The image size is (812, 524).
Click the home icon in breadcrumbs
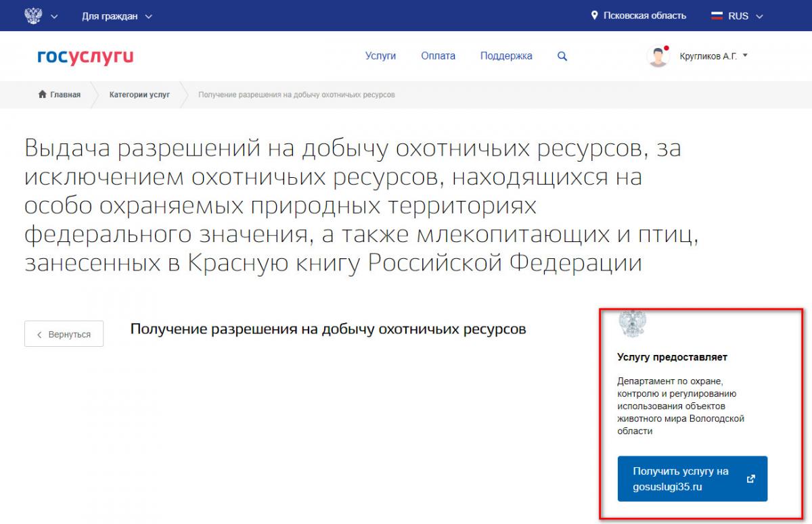point(43,95)
